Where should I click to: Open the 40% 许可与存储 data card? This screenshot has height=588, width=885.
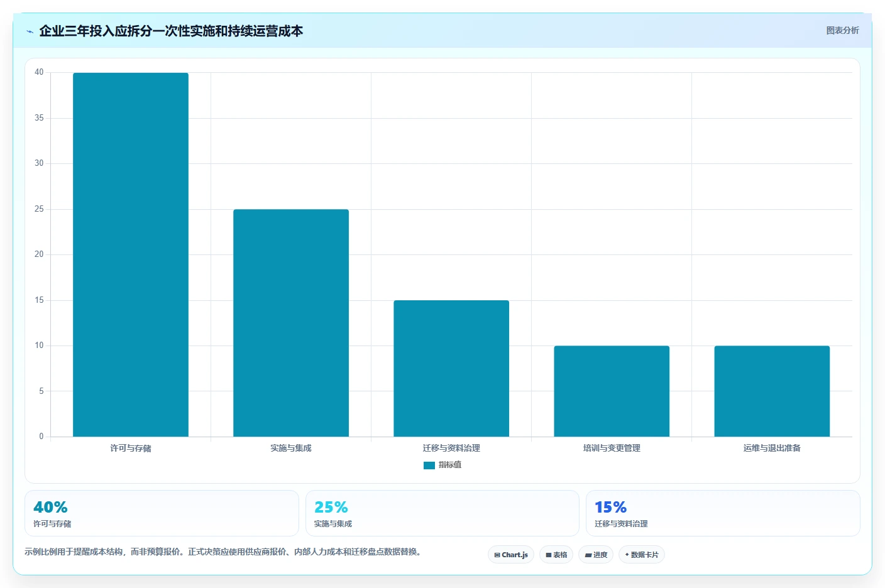pyautogui.click(x=162, y=513)
